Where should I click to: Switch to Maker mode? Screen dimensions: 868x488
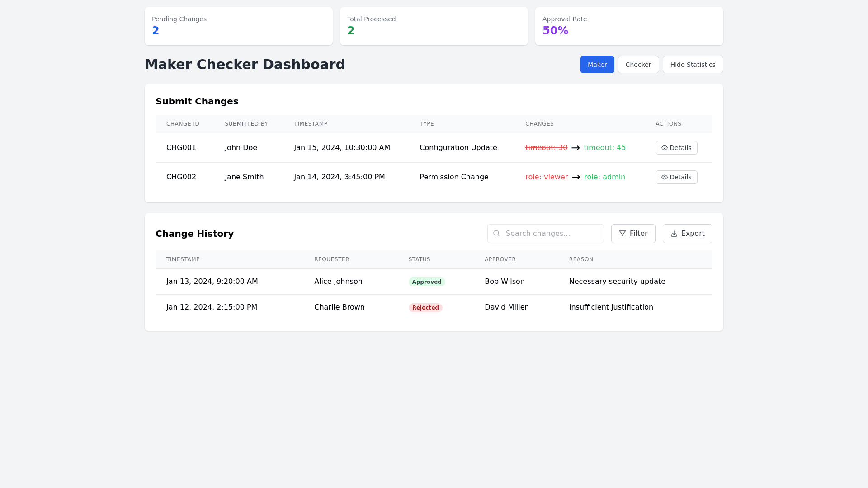click(x=597, y=65)
